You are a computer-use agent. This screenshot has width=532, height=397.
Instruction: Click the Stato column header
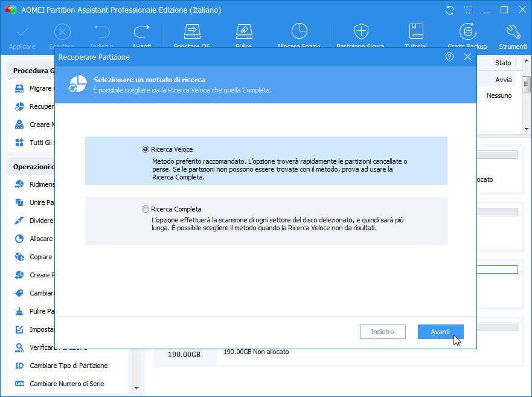pyautogui.click(x=503, y=63)
